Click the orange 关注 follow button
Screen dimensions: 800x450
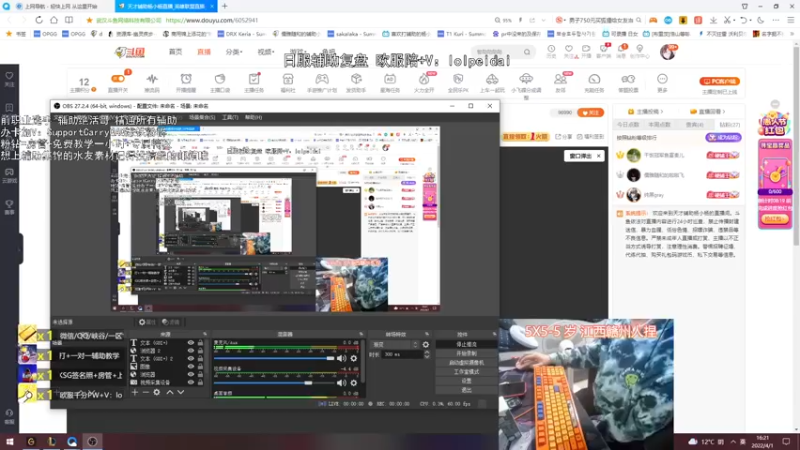point(590,112)
